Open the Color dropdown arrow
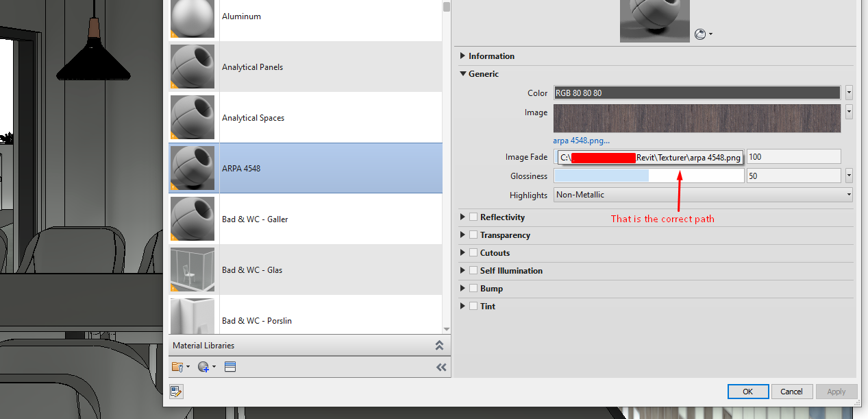Image resolution: width=868 pixels, height=419 pixels. point(849,93)
